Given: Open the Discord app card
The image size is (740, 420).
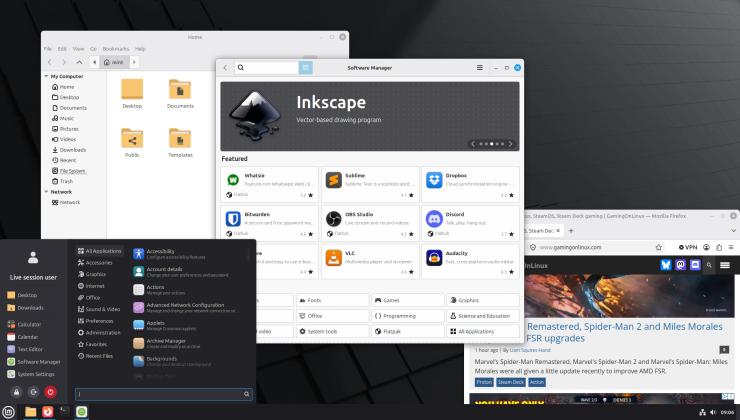Looking at the screenshot, I should click(471, 223).
